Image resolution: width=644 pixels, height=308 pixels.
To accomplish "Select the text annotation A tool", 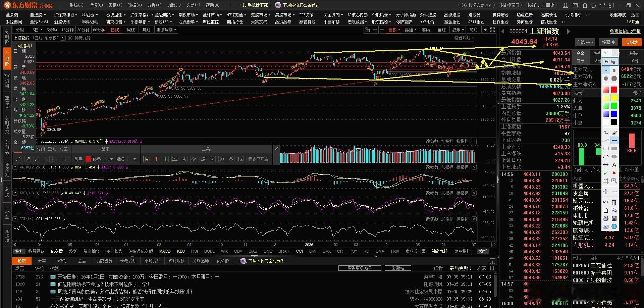I will pyautogui.click(x=184, y=159).
